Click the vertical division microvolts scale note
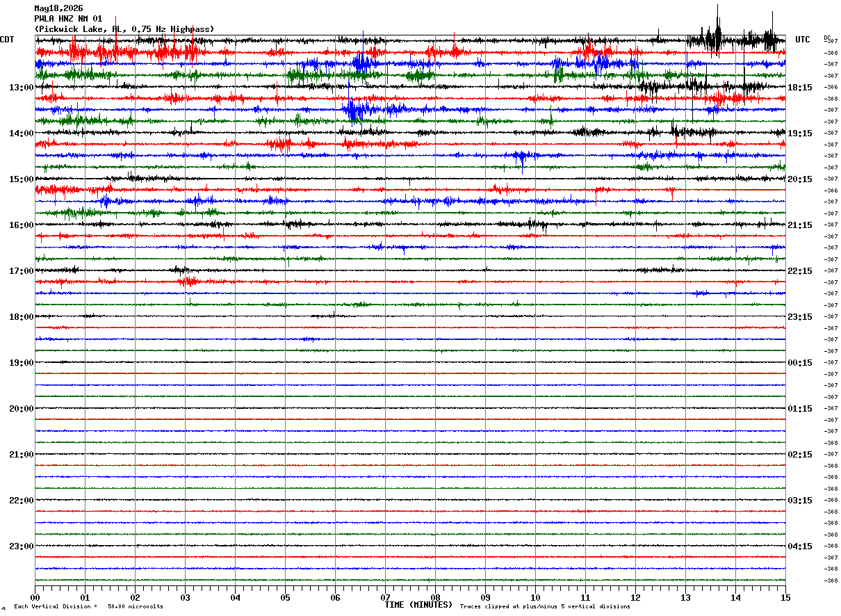Image resolution: width=841 pixels, height=616 pixels. coord(88,607)
